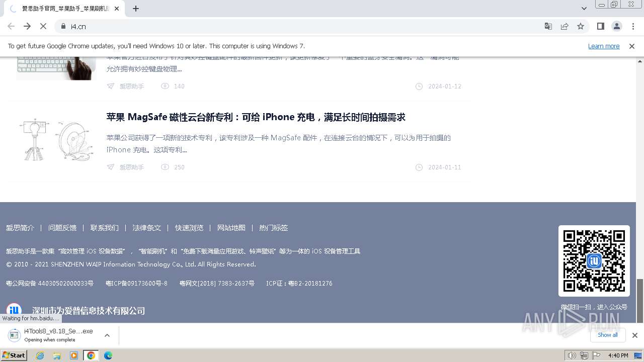This screenshot has height=362, width=644.
Task: Toggle the browser side panel
Action: click(x=600, y=26)
